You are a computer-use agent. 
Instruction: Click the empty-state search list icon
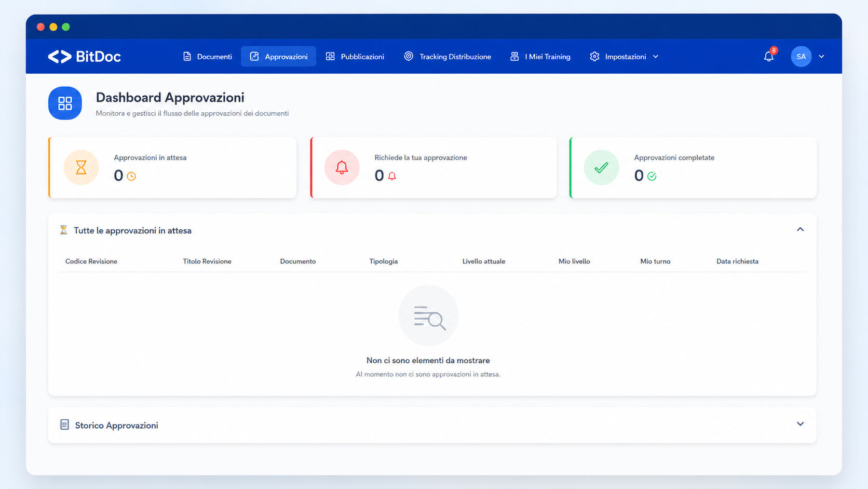[428, 315]
